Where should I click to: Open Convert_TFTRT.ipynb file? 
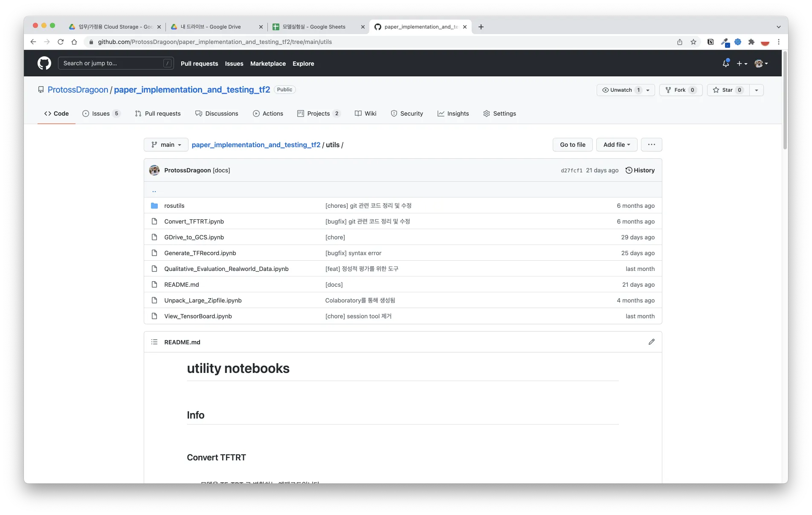194,221
